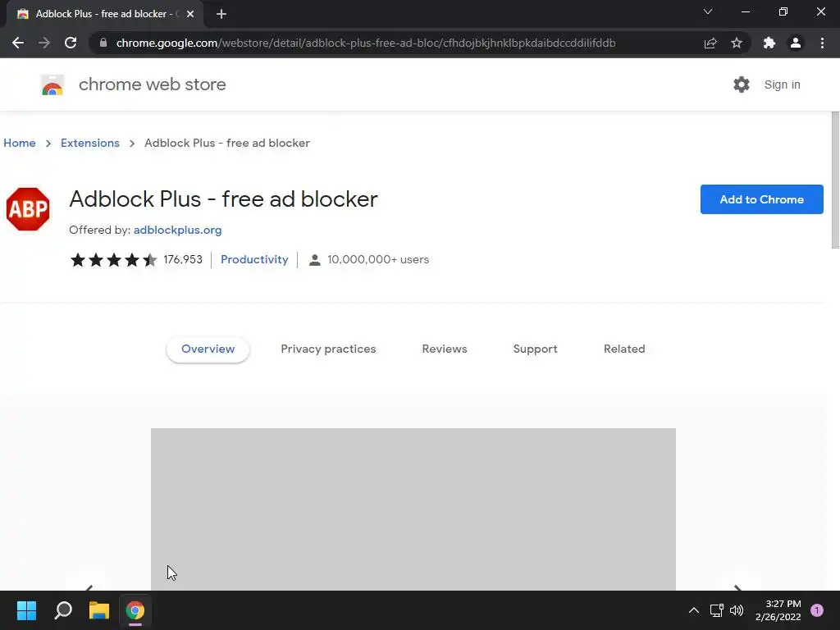This screenshot has height=630, width=840.
Task: Open adblockplus.org publisher link
Action: pyautogui.click(x=177, y=230)
